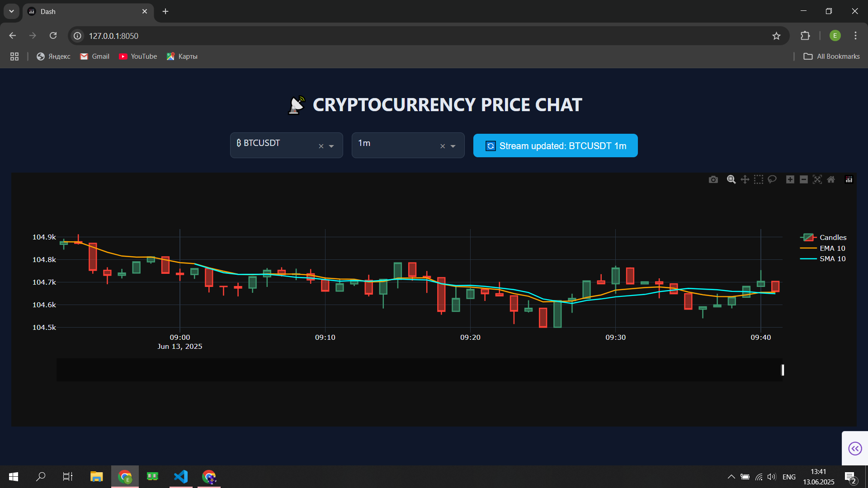The width and height of the screenshot is (868, 488).
Task: Click the Autoscale chart icon
Action: coord(817,179)
